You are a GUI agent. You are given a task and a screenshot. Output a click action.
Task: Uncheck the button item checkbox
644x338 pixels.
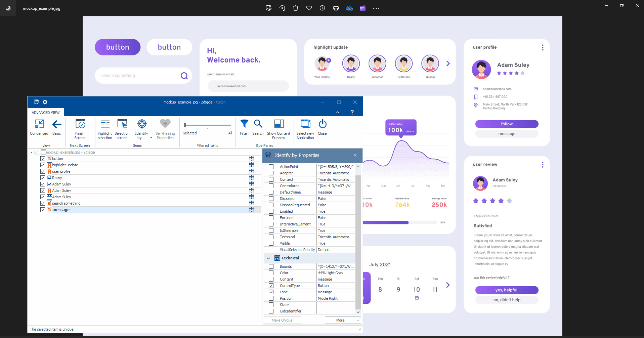tap(43, 159)
